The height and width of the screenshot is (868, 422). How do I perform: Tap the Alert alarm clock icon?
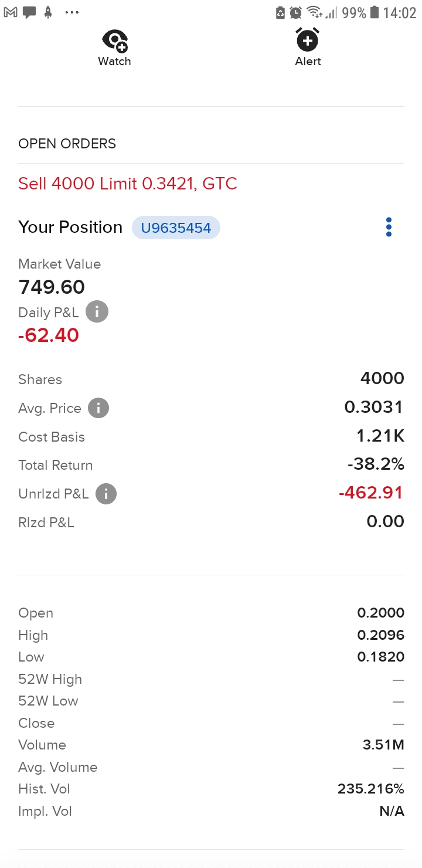(x=308, y=40)
